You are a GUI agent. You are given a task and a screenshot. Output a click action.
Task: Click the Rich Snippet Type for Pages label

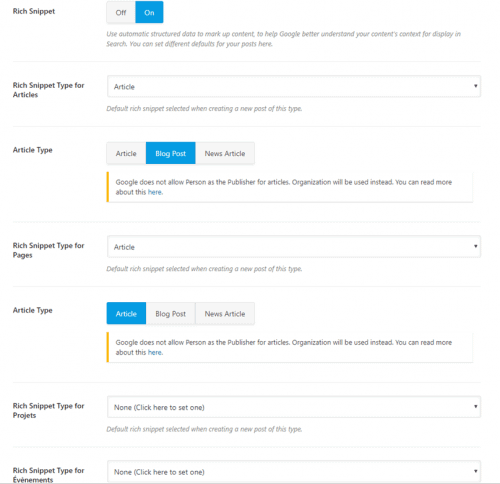(x=48, y=250)
